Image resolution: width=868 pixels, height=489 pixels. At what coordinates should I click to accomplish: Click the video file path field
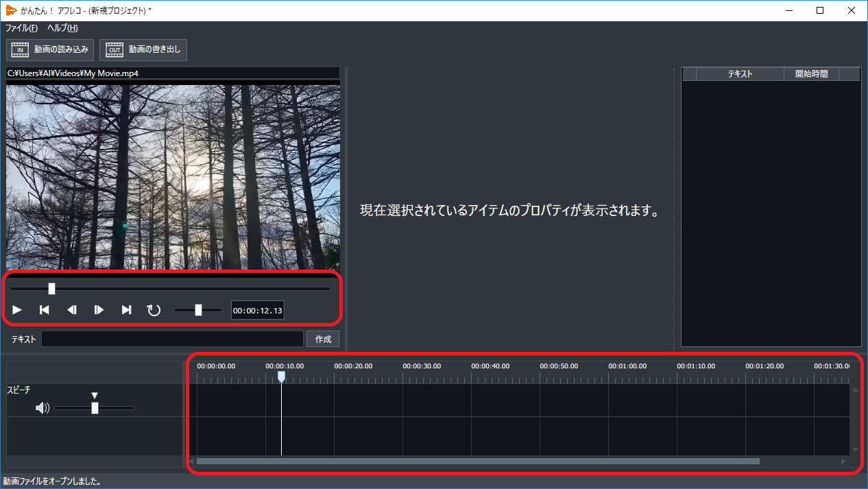tap(173, 73)
